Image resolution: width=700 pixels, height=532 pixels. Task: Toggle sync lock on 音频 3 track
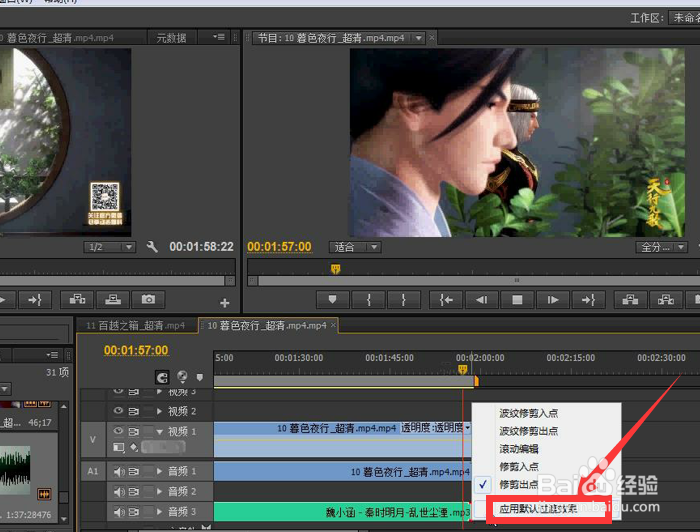(133, 512)
